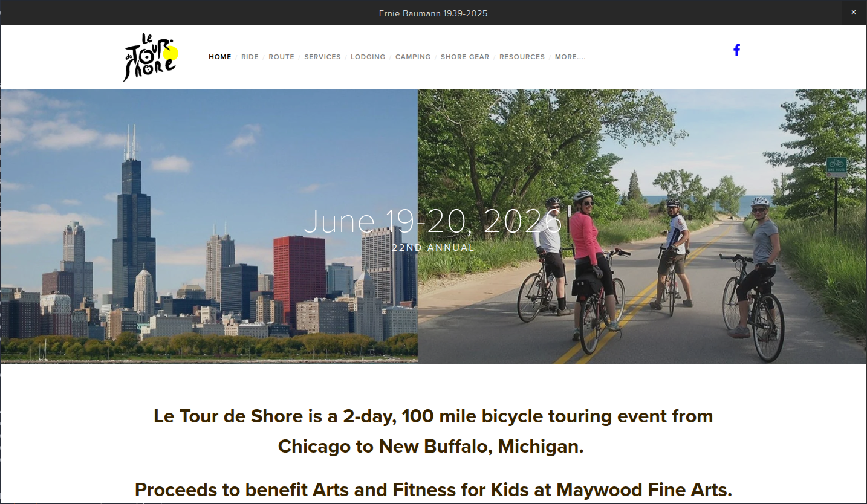
Task: Click the 100 mile event description text
Action: [433, 416]
